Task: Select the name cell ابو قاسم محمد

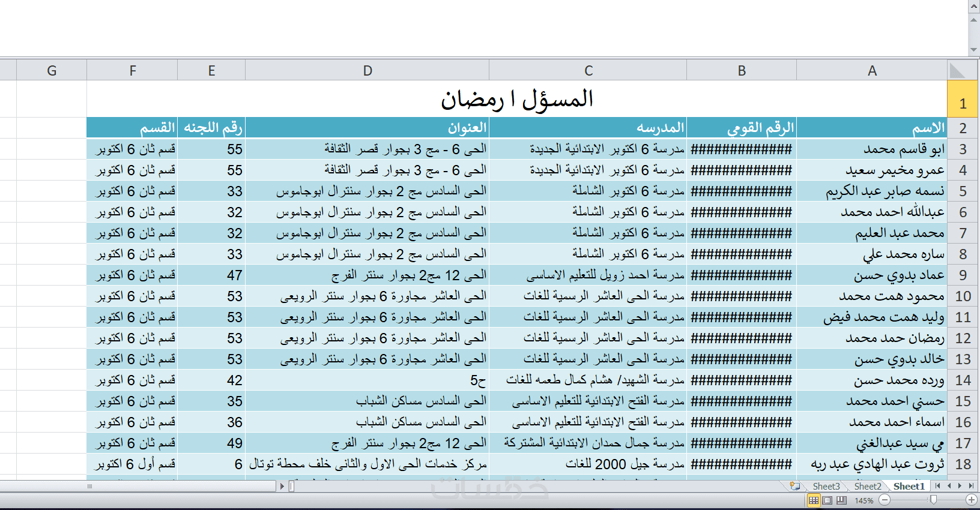Action: (x=872, y=149)
